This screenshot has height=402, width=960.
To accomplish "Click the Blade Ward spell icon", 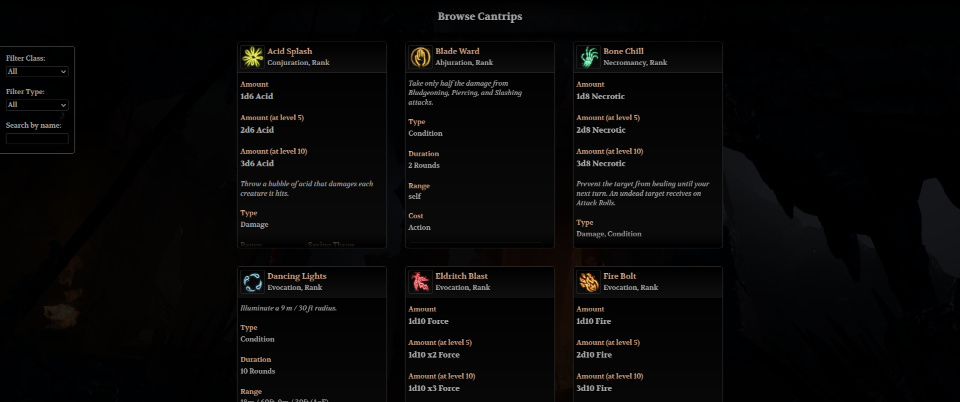I will point(421,57).
